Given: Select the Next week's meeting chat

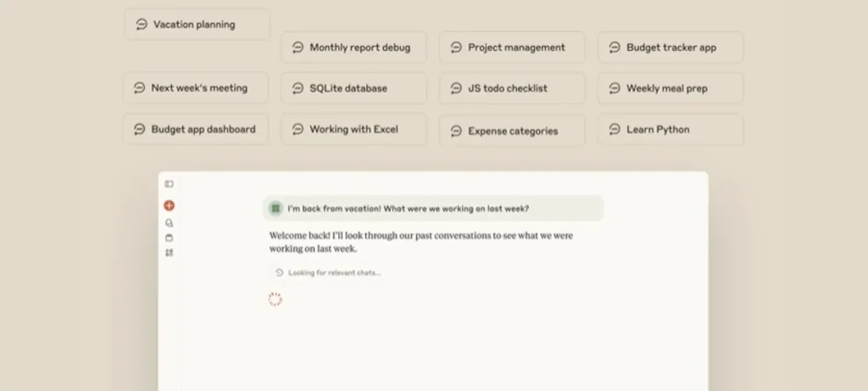Looking at the screenshot, I should (x=196, y=87).
